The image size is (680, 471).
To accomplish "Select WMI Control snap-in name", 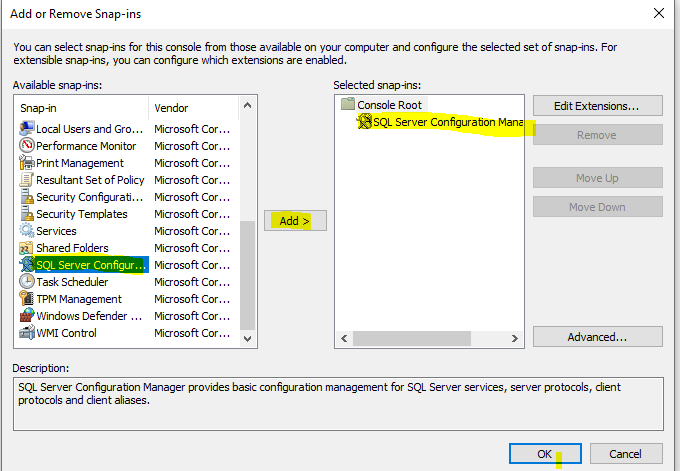I will 66,333.
